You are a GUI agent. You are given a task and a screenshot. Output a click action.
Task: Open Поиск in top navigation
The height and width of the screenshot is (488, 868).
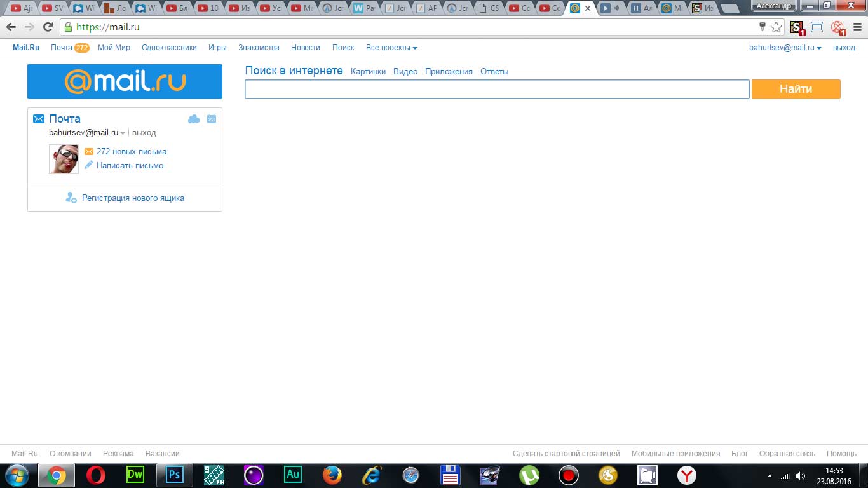[x=343, y=48]
